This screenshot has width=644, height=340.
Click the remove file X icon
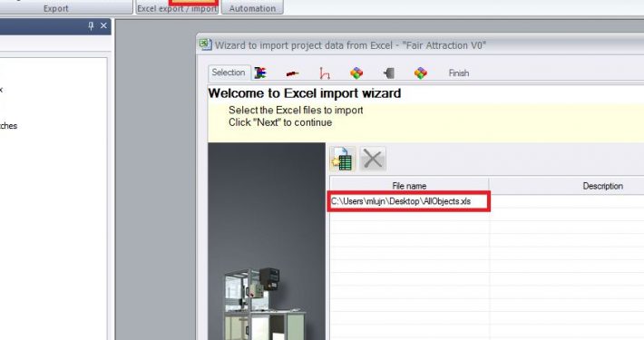373,159
